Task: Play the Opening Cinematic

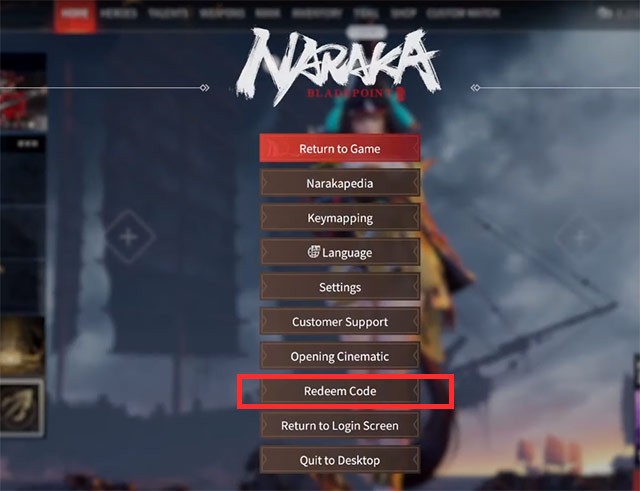Action: click(340, 356)
